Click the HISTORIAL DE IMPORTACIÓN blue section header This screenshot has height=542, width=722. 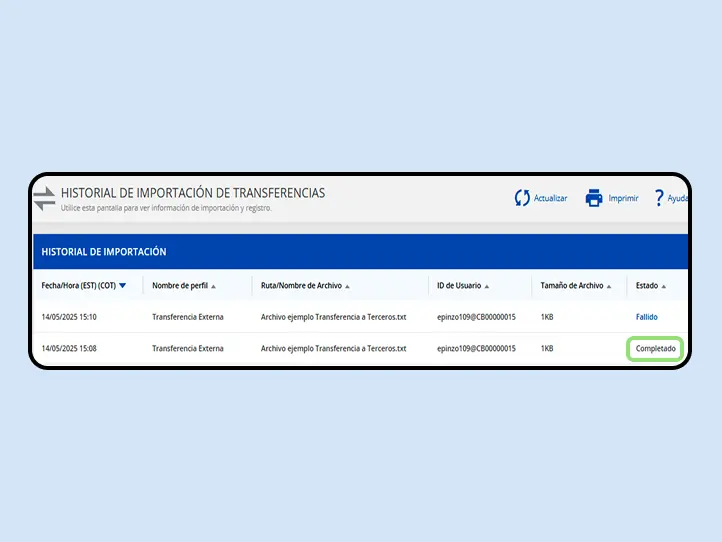coord(361,251)
